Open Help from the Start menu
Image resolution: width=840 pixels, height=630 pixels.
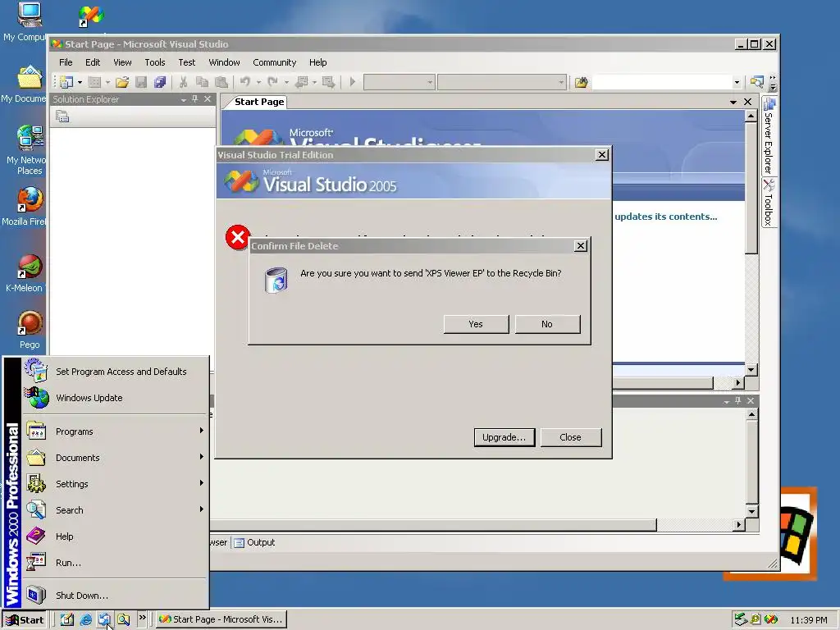click(x=115, y=536)
